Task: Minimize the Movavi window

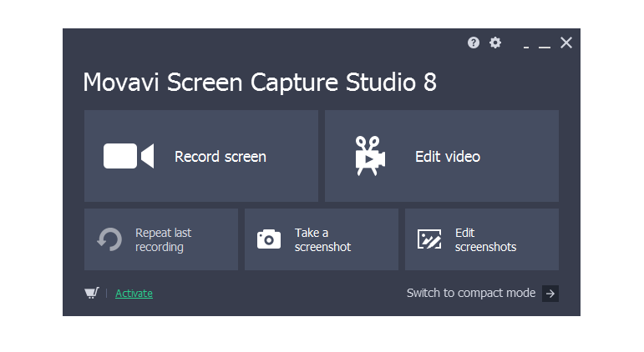Action: point(545,48)
